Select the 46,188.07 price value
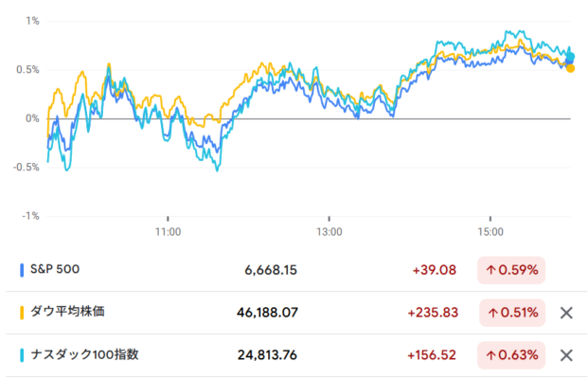The image size is (588, 379). (267, 313)
